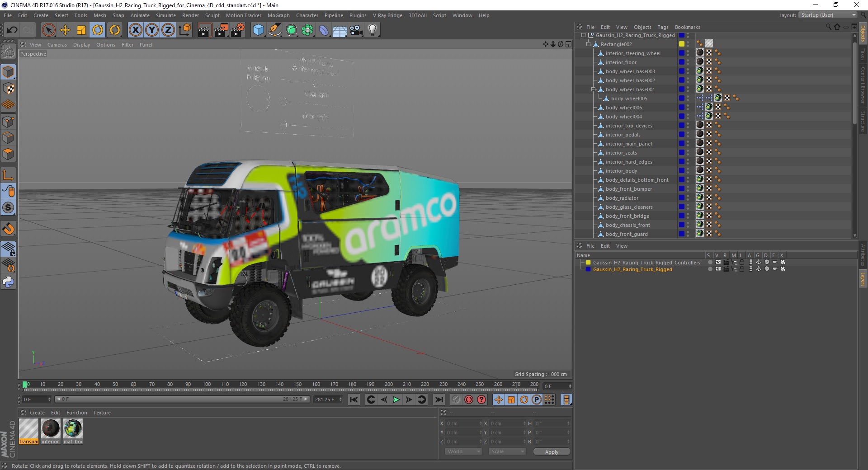Click the Apply button
Screen dimensions: 868x470
(x=552, y=451)
